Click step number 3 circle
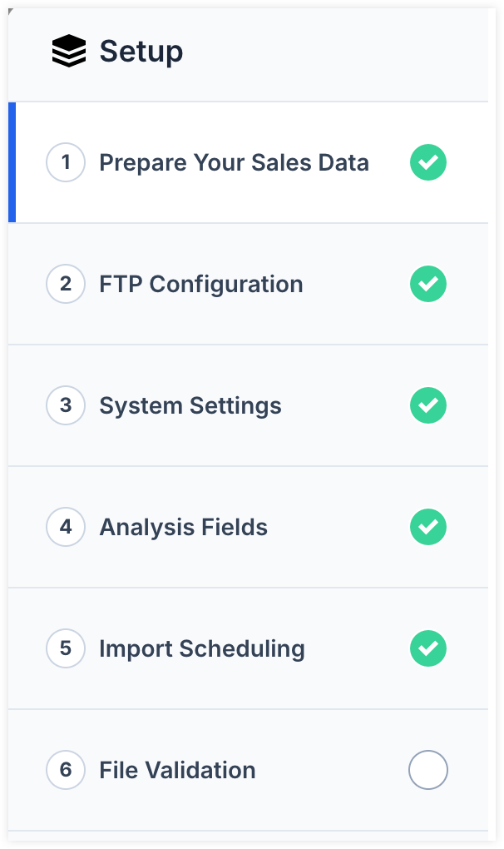The image size is (504, 849). coord(66,405)
